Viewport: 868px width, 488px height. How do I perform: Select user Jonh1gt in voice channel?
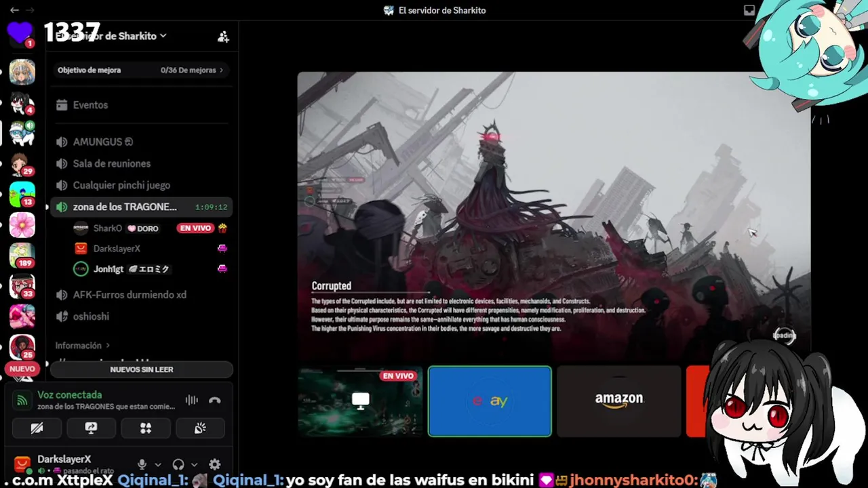[x=108, y=269]
